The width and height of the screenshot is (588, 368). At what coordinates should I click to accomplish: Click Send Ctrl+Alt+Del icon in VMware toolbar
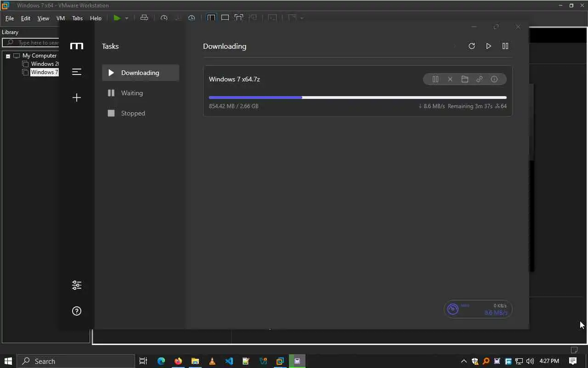click(144, 18)
